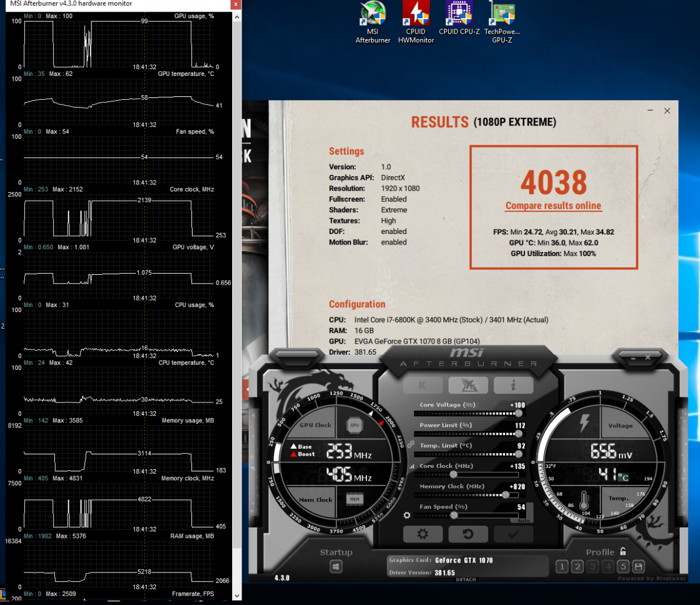Select profile slot 5

pos(623,566)
